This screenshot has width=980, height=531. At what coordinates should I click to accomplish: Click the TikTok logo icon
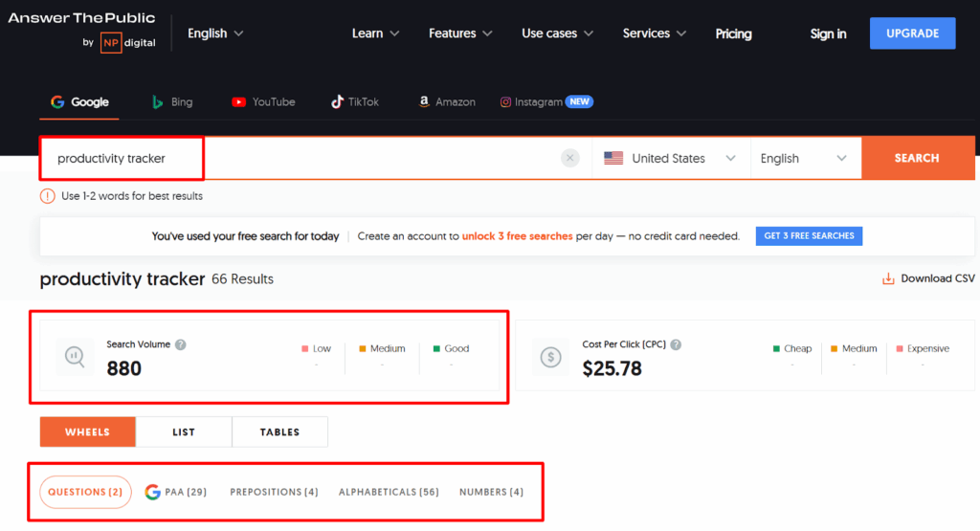tap(337, 101)
